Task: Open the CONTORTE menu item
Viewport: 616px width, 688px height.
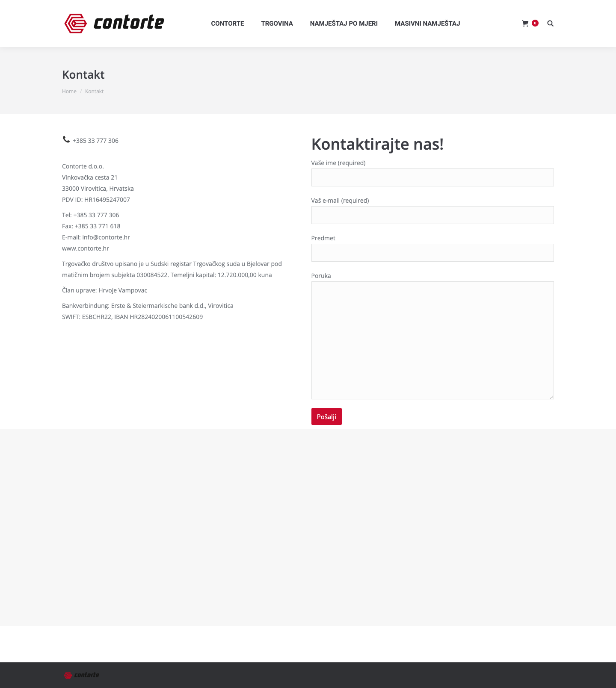Action: tap(228, 24)
